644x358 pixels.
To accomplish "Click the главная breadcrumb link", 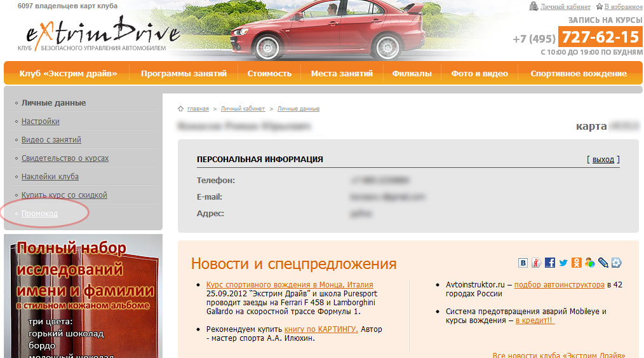I will (198, 109).
